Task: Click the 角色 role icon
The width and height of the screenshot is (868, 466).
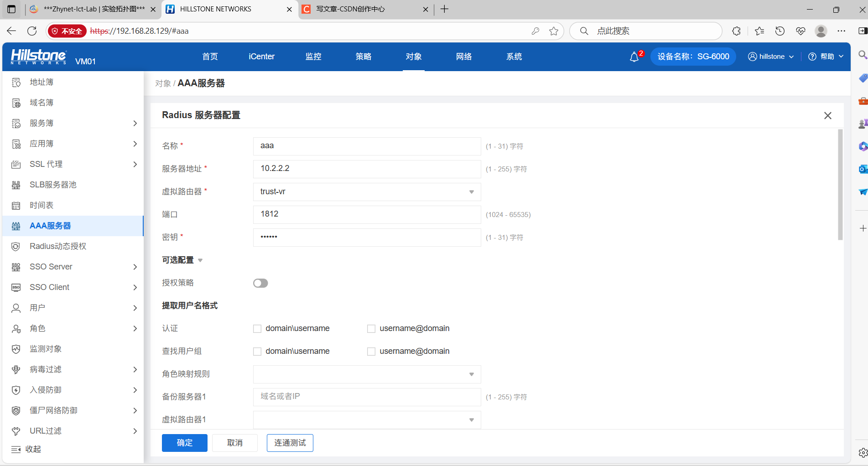Action: pyautogui.click(x=16, y=329)
